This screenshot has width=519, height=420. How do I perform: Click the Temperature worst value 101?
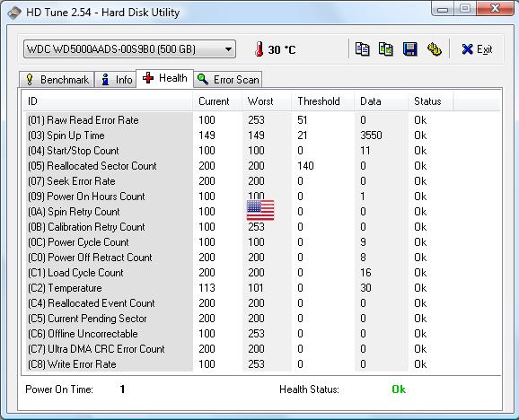pos(256,288)
